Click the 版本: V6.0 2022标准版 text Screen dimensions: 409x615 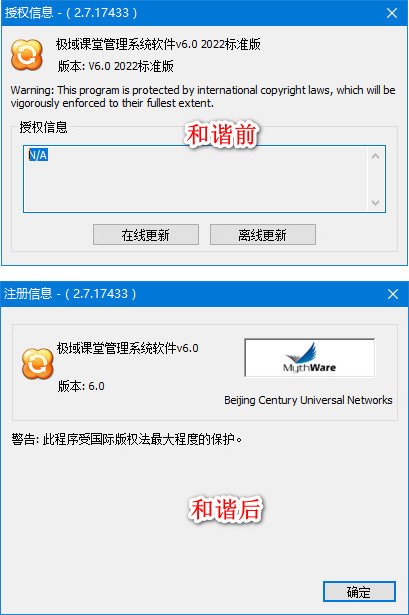116,66
